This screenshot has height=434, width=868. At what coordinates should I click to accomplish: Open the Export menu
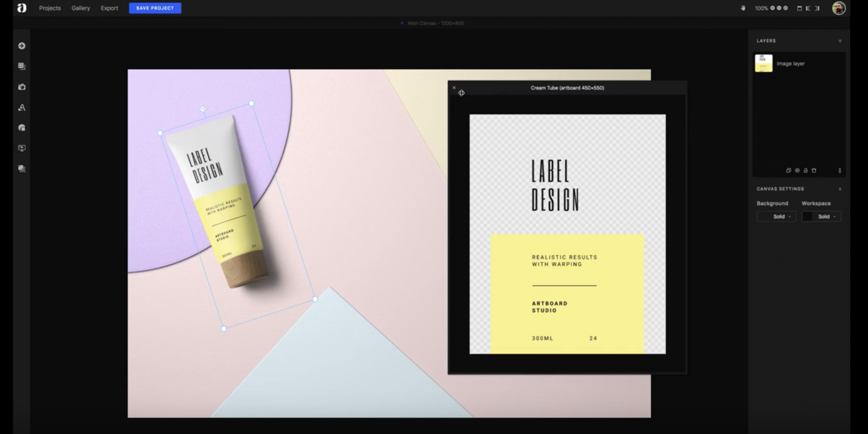109,8
